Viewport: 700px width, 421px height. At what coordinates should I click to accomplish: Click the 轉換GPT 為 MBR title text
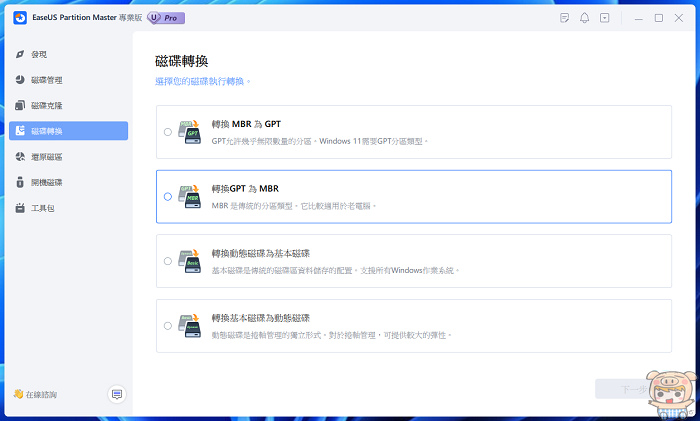(245, 189)
